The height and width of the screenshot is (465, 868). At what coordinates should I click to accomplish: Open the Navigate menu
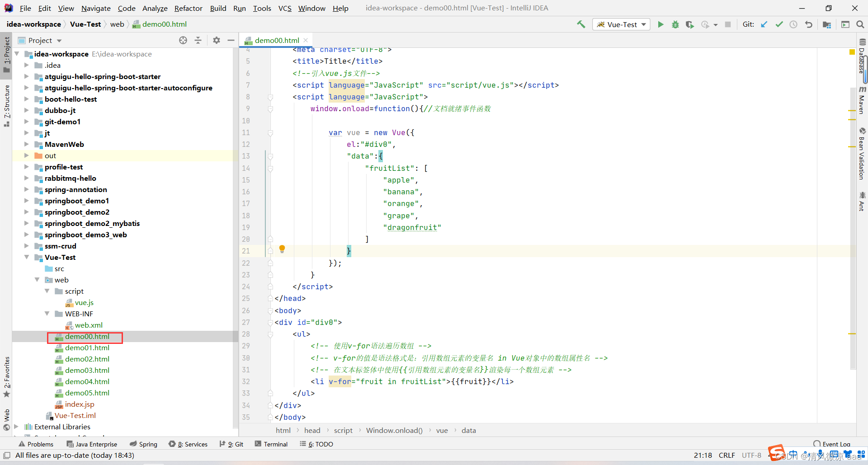[x=96, y=8]
